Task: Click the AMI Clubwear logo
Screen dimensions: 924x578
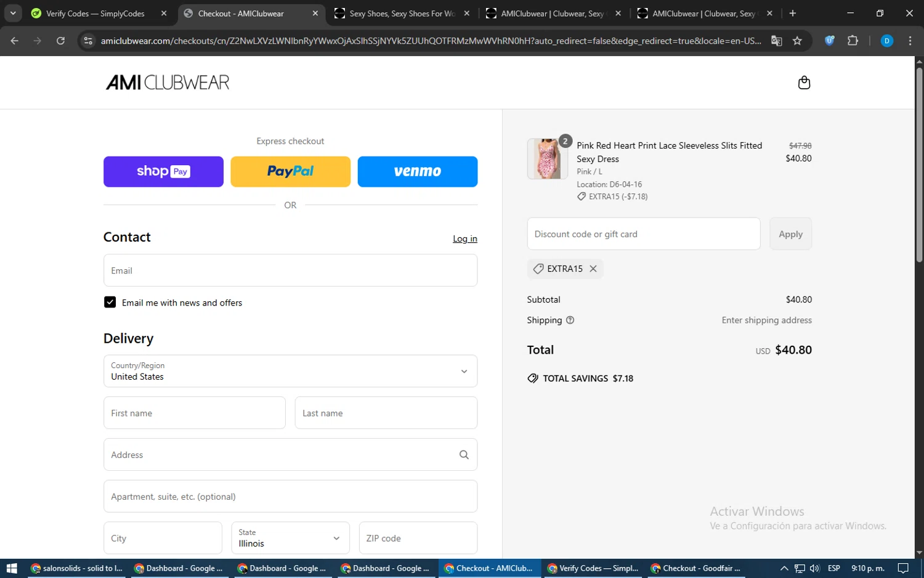Action: pyautogui.click(x=168, y=83)
